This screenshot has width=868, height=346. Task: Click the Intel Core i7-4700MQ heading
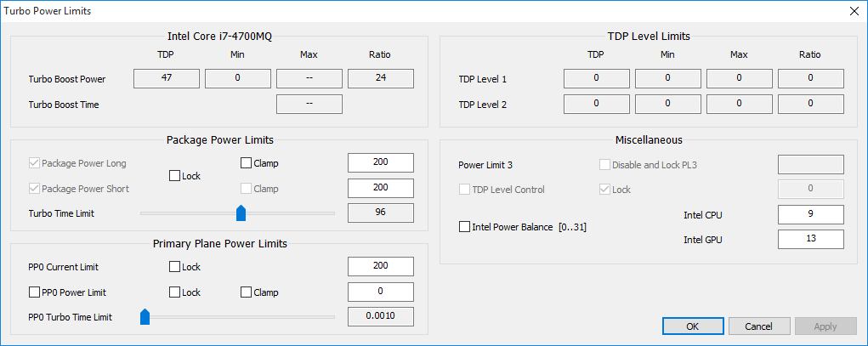[x=220, y=37]
